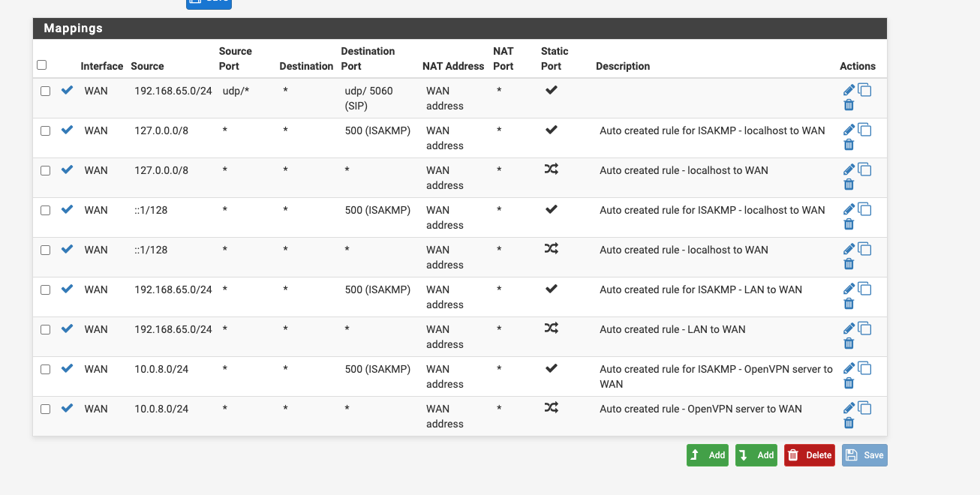This screenshot has height=495, width=980.
Task: Edit the ISAKMP - LAN to WAN rule
Action: pos(849,289)
